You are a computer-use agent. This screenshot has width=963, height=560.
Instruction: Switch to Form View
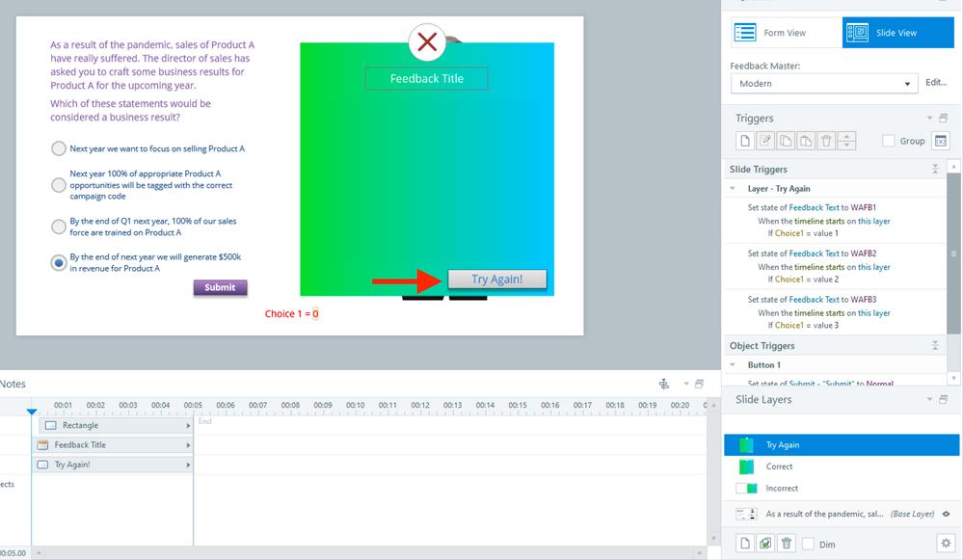click(x=787, y=33)
